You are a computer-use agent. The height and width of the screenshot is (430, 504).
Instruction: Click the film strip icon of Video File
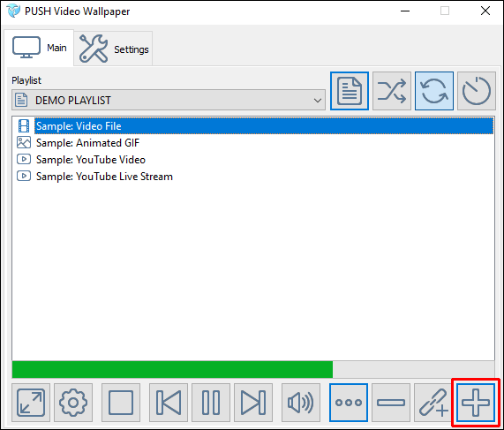click(24, 125)
